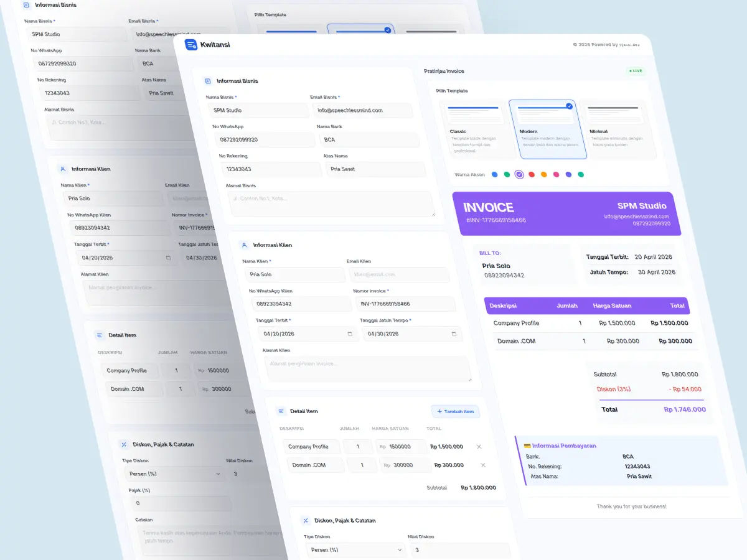Click the Catatan textarea in background window
This screenshot has height=560, width=747.
coord(212,540)
